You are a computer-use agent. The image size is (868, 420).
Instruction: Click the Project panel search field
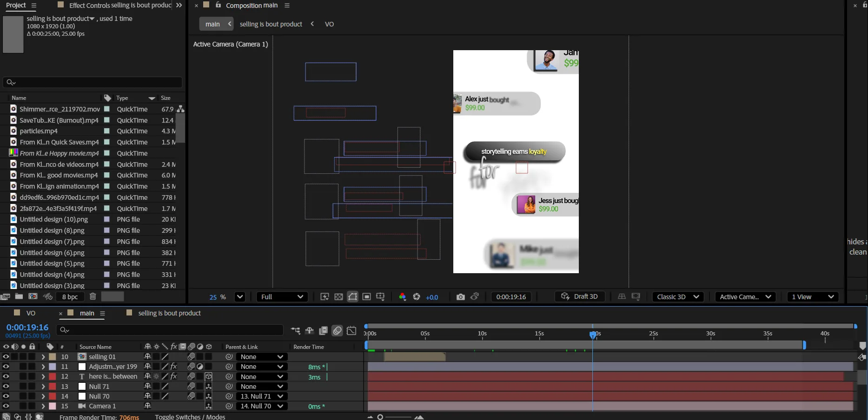pos(93,82)
